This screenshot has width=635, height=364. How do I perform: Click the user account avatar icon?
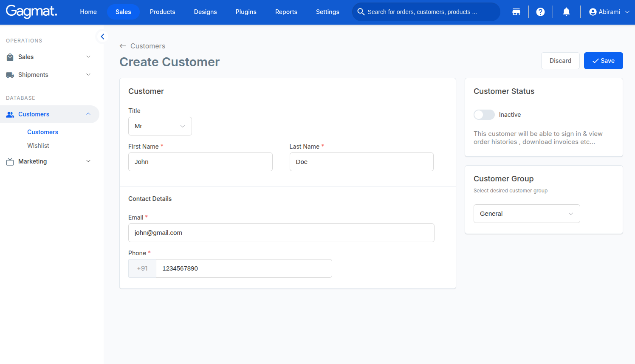coord(593,12)
